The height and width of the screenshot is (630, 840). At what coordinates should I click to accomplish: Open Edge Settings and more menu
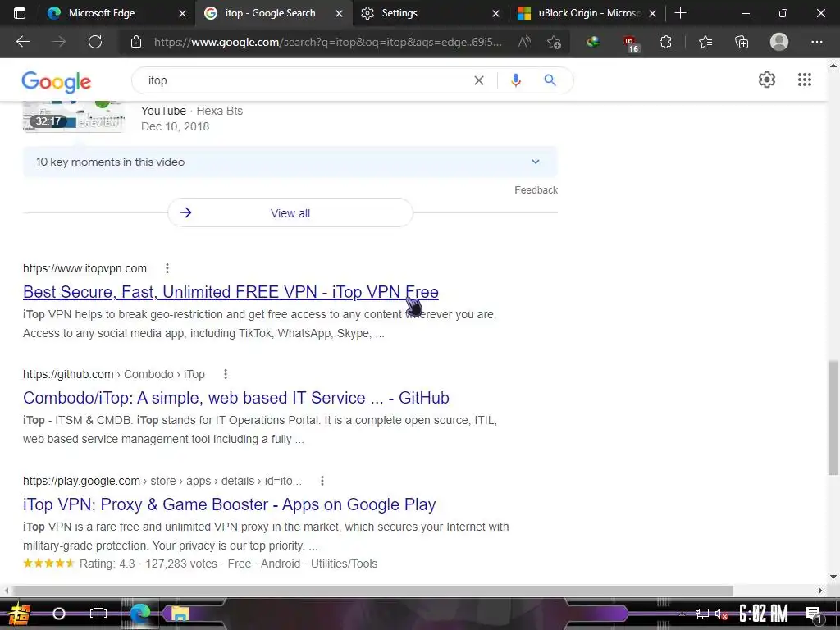[x=816, y=42]
